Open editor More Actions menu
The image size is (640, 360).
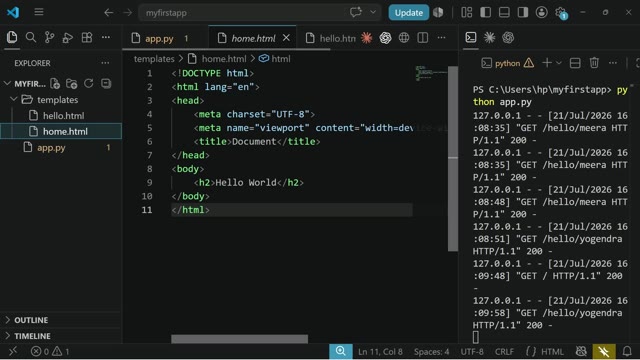pyautogui.click(x=441, y=38)
